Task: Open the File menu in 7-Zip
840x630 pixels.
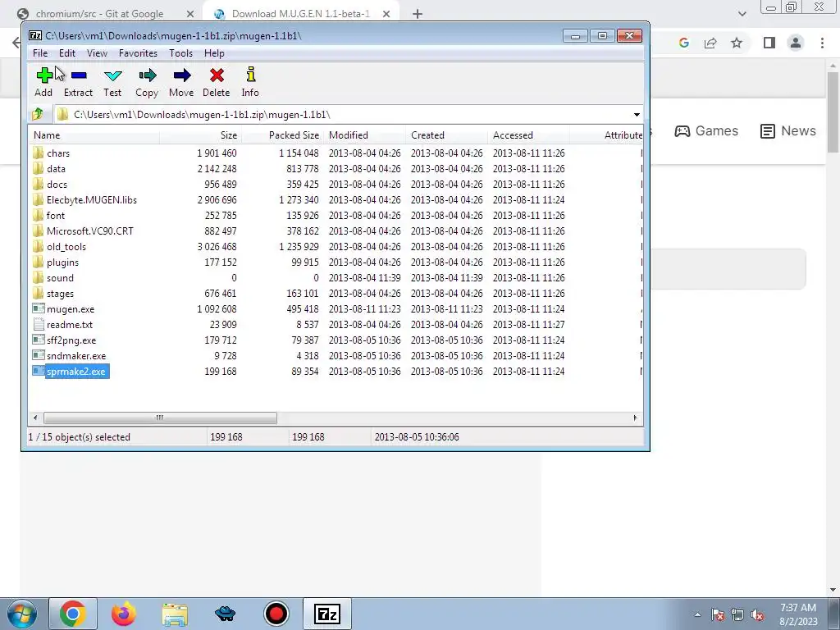Action: pyautogui.click(x=39, y=53)
